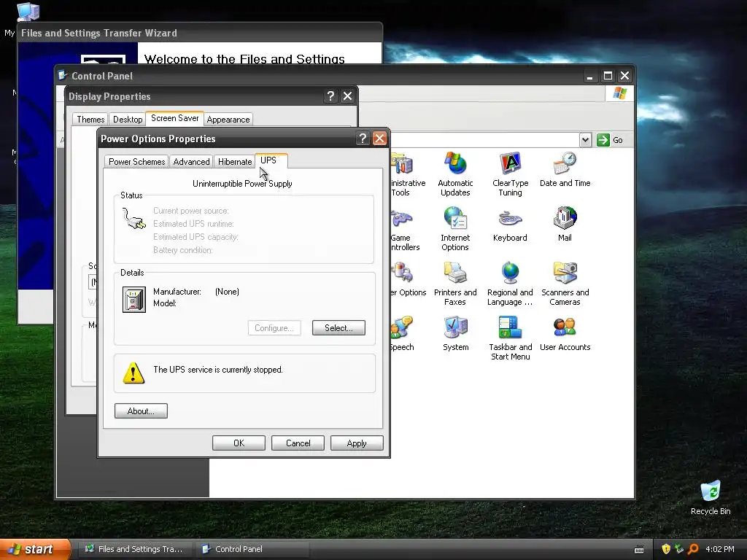Click the network connection tray icon
Image resolution: width=747 pixels, height=560 pixels.
click(679, 549)
